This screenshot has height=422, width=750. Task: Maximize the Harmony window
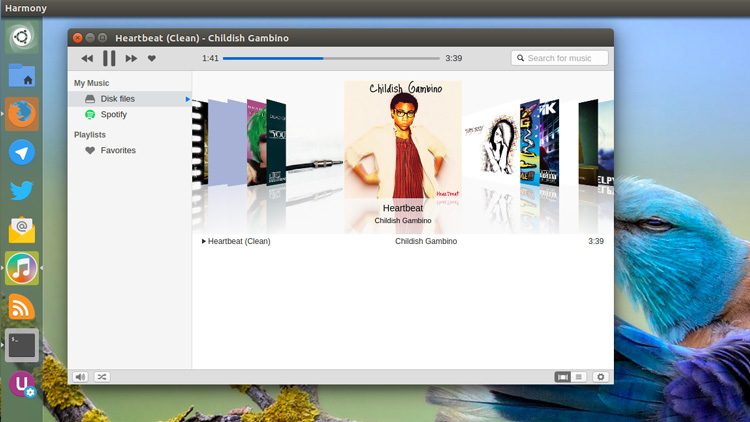(x=102, y=38)
